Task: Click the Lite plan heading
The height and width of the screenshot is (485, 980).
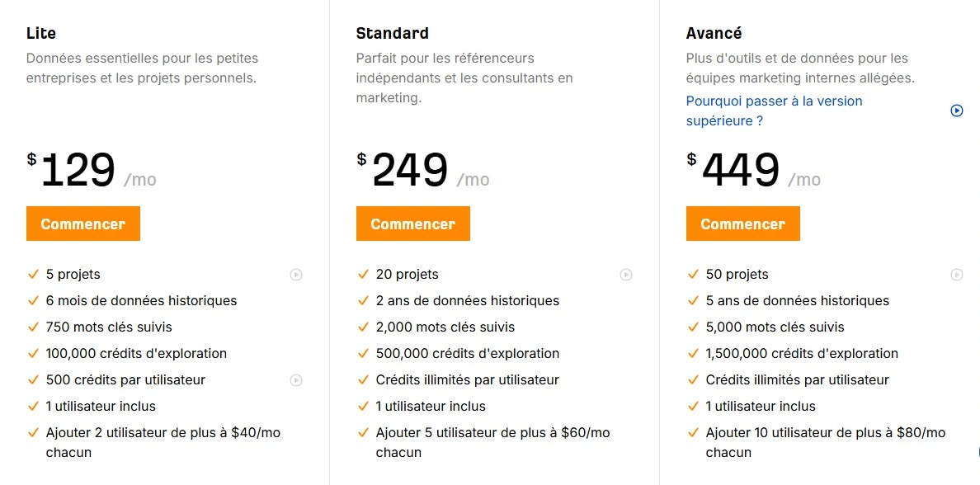Action: pyautogui.click(x=41, y=33)
